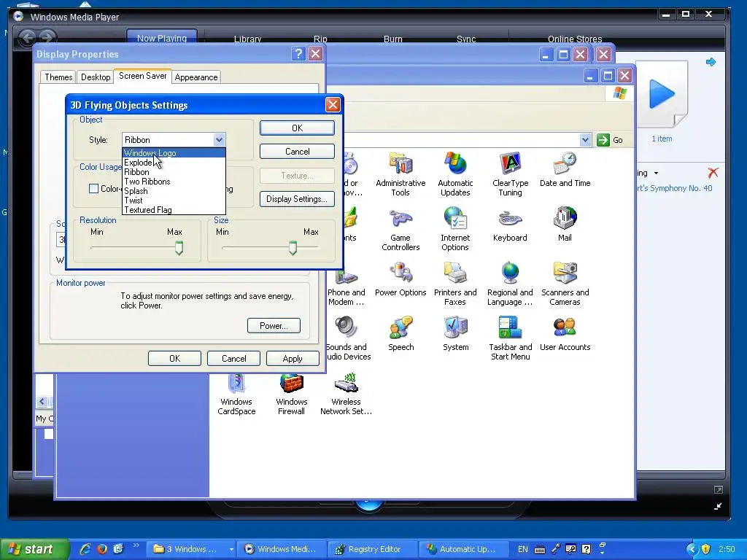
Task: Open Keyboard icon in Control Panel
Action: coord(510,225)
